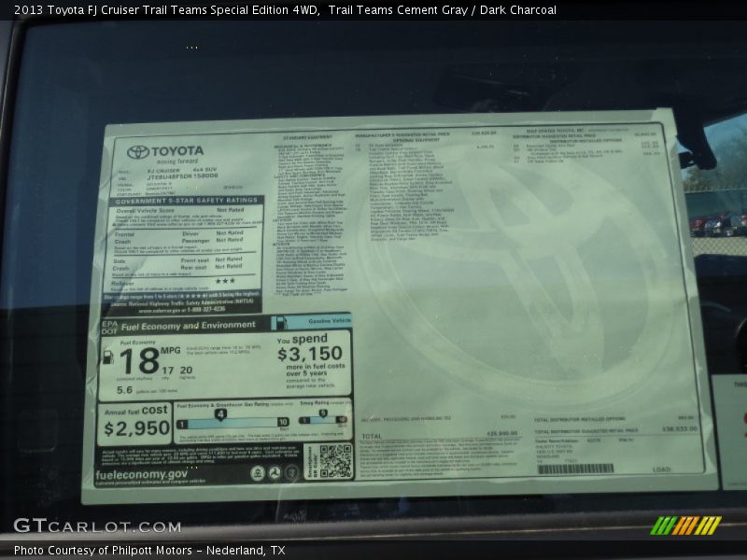This screenshot has height=560, width=747.
Task: Click the Overall Vehicle Score Not Rated row
Action: click(x=185, y=211)
